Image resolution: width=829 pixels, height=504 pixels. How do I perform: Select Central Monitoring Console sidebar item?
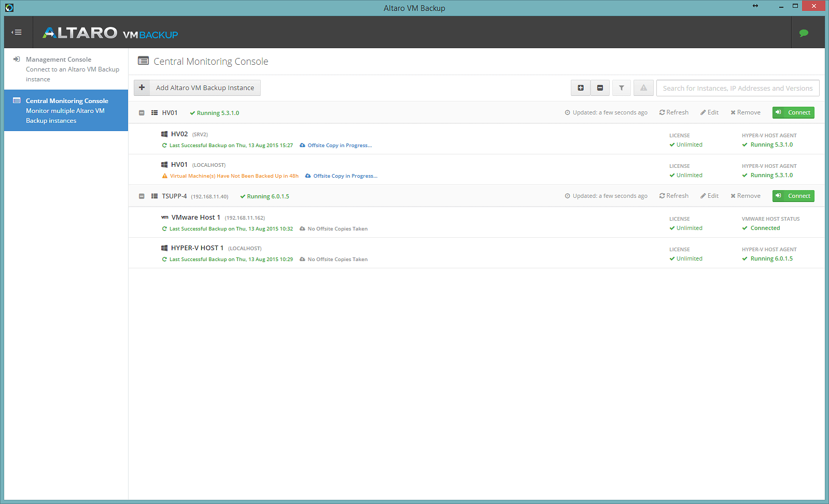click(x=66, y=110)
